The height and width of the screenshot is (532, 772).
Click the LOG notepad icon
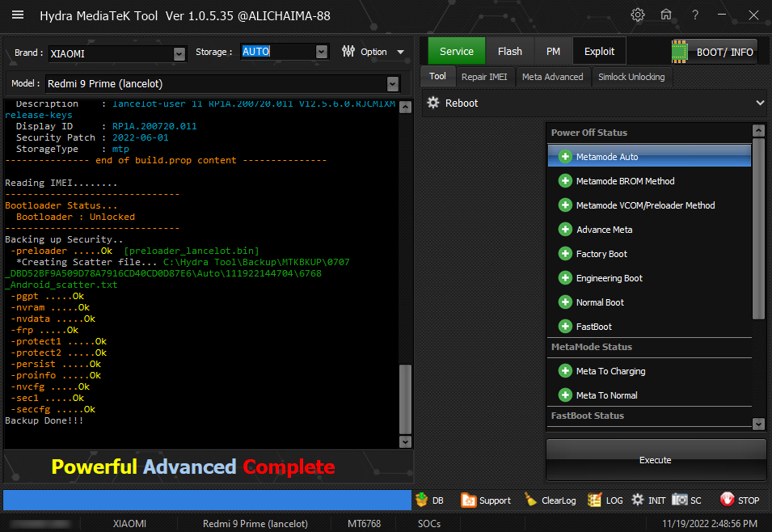tap(594, 500)
